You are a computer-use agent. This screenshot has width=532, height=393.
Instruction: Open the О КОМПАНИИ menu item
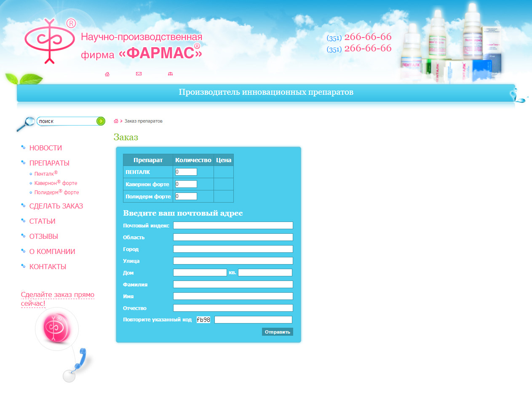coord(52,252)
